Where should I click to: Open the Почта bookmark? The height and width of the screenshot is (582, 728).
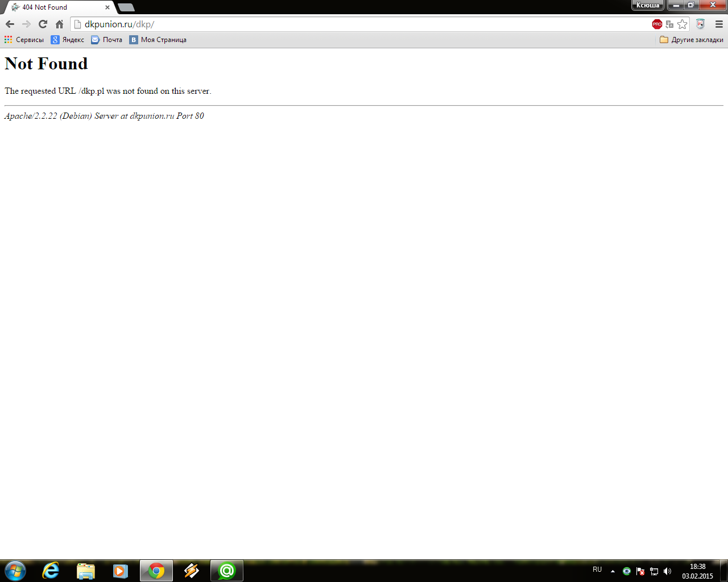point(107,40)
